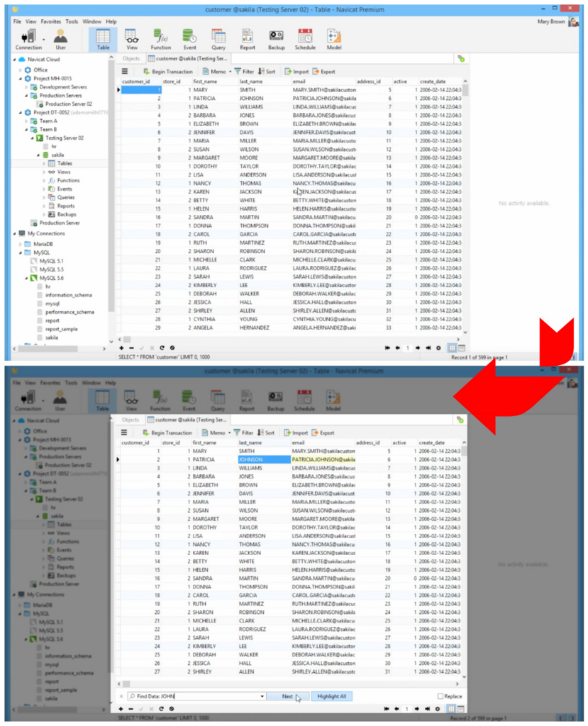Open dropdown arrow beside Connection icon in top window

pyautogui.click(x=43, y=40)
